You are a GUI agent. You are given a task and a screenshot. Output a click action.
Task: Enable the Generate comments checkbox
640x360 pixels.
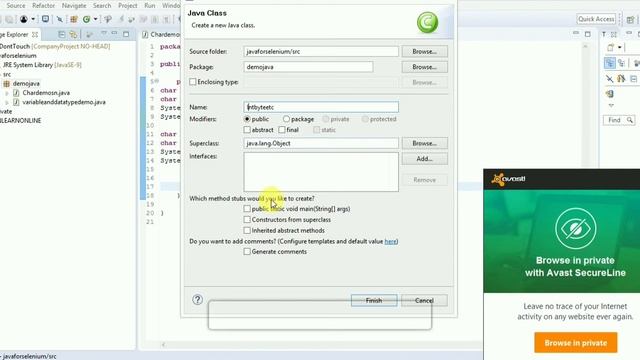pos(247,252)
